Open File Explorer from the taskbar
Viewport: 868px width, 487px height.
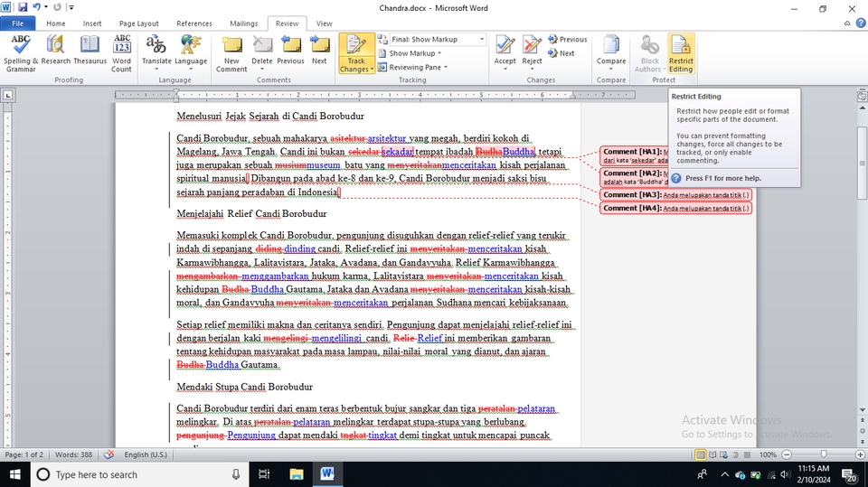tap(297, 474)
